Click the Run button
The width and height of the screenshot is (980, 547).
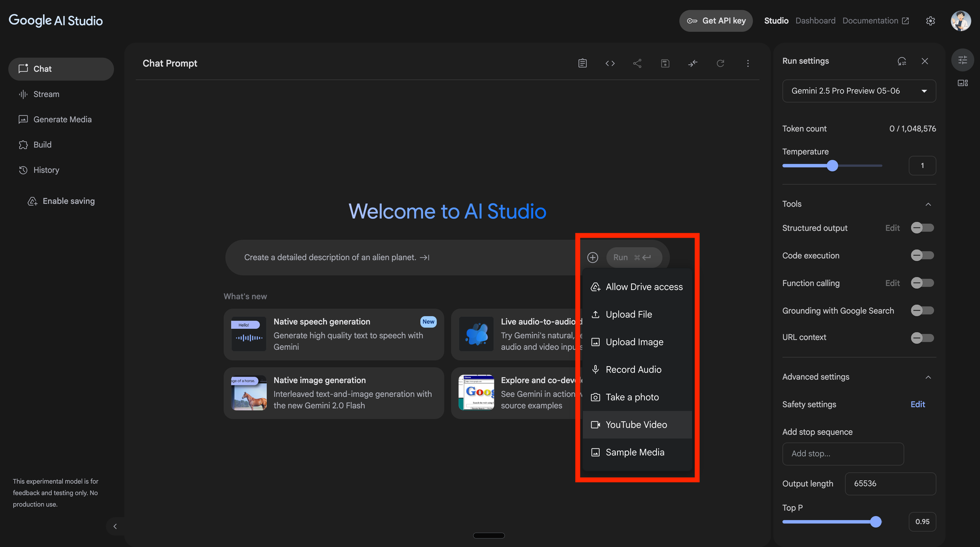tap(634, 257)
